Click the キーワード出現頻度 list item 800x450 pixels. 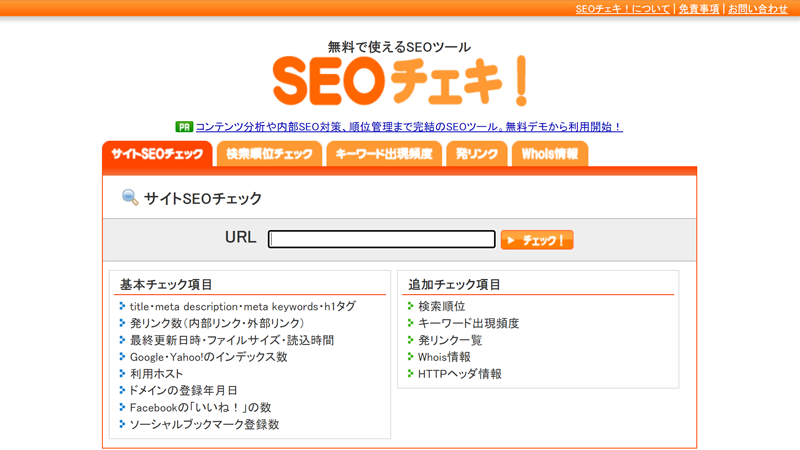click(468, 323)
